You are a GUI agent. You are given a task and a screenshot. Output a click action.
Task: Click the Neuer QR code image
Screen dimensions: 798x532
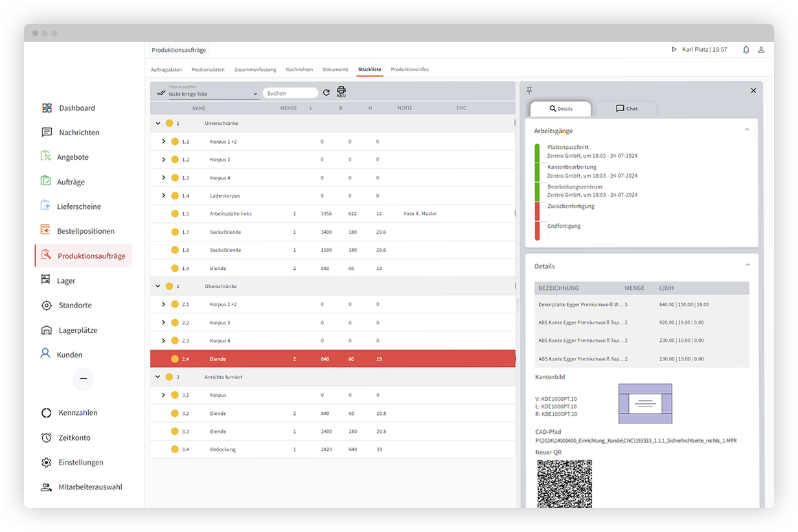click(x=565, y=484)
